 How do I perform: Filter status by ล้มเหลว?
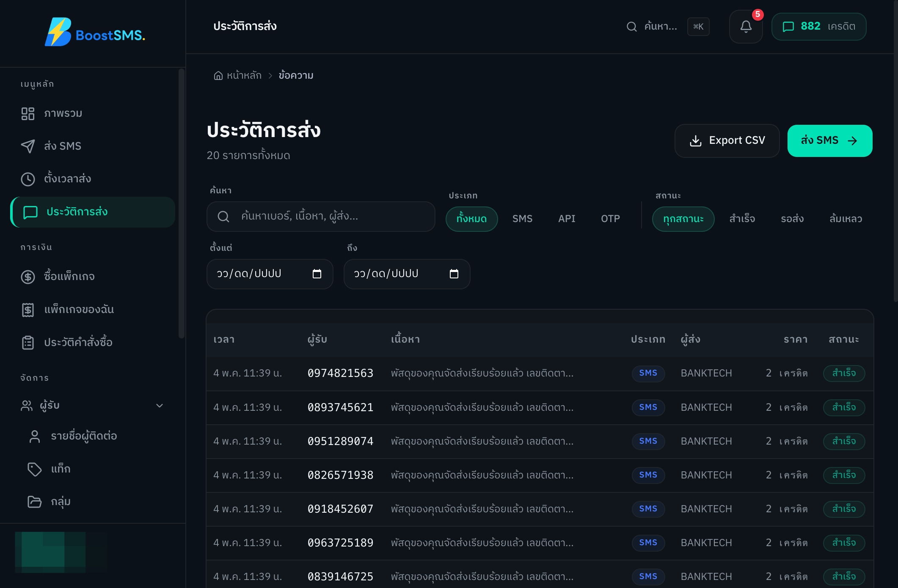[x=846, y=219]
